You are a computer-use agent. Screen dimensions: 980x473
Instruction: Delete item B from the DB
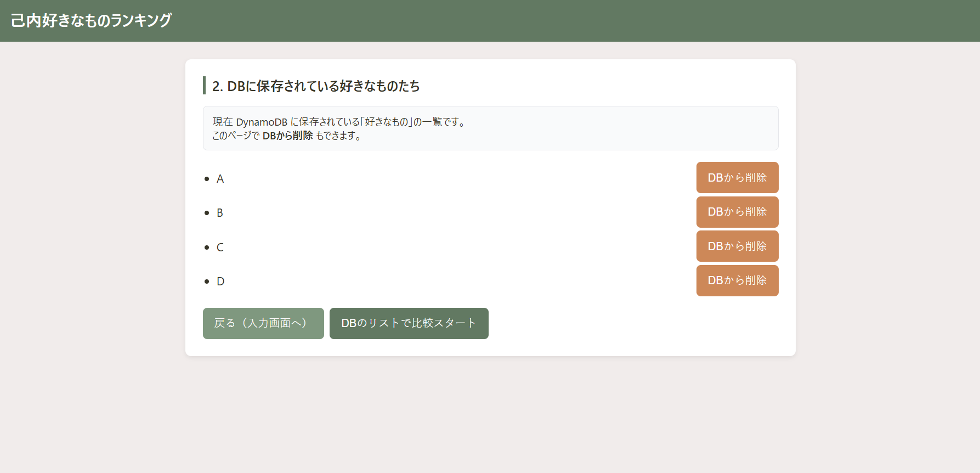(x=737, y=212)
